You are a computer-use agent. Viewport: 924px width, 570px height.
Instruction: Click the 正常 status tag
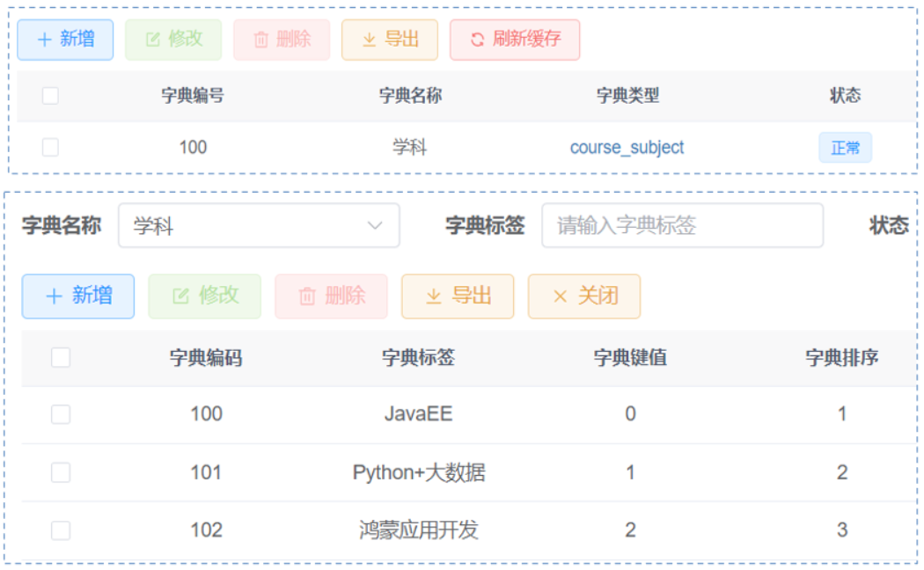click(x=845, y=147)
